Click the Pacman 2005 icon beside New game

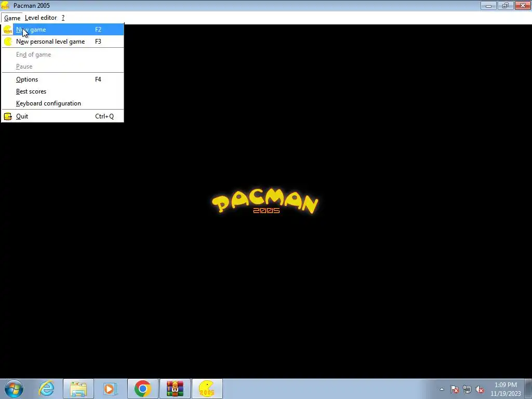pos(7,30)
